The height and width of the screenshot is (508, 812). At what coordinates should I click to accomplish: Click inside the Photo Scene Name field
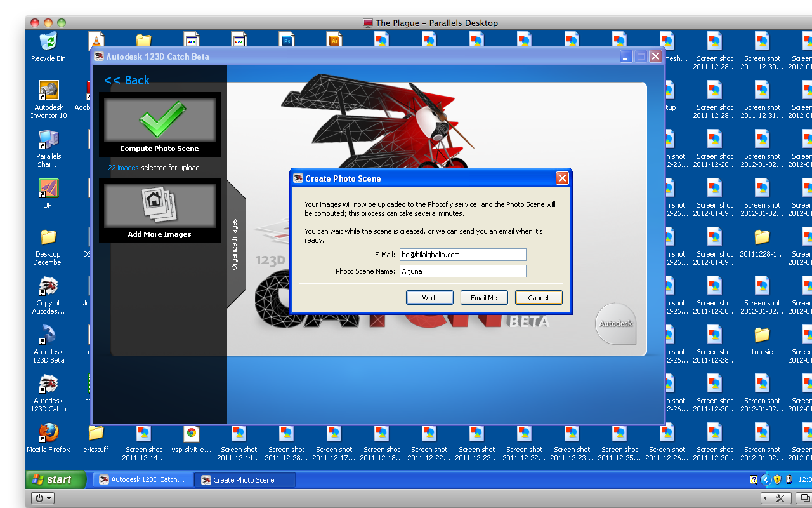tap(462, 271)
